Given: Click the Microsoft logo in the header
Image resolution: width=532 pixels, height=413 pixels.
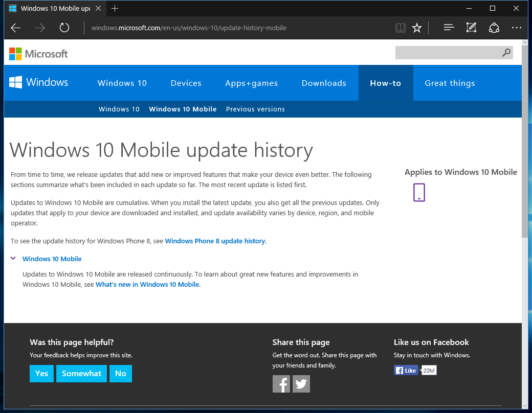Looking at the screenshot, I should tap(38, 53).
